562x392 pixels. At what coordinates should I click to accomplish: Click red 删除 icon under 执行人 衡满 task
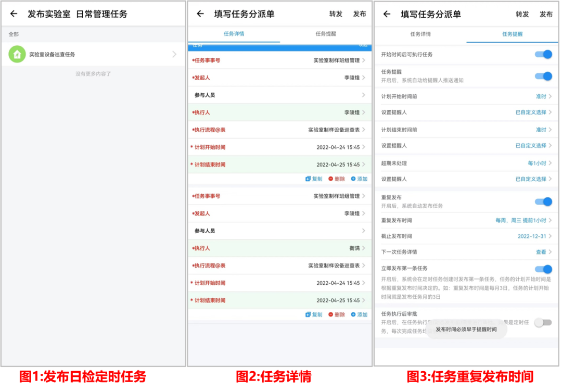click(x=331, y=314)
